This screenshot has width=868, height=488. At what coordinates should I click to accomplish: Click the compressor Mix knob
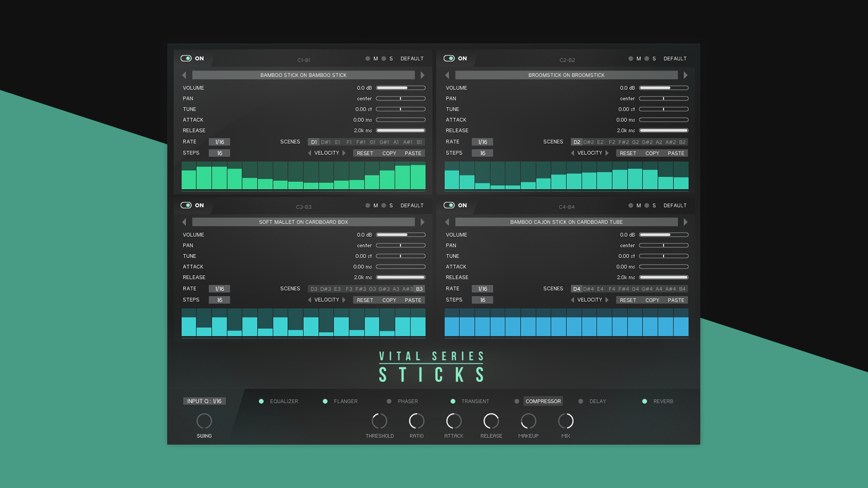coord(566,421)
